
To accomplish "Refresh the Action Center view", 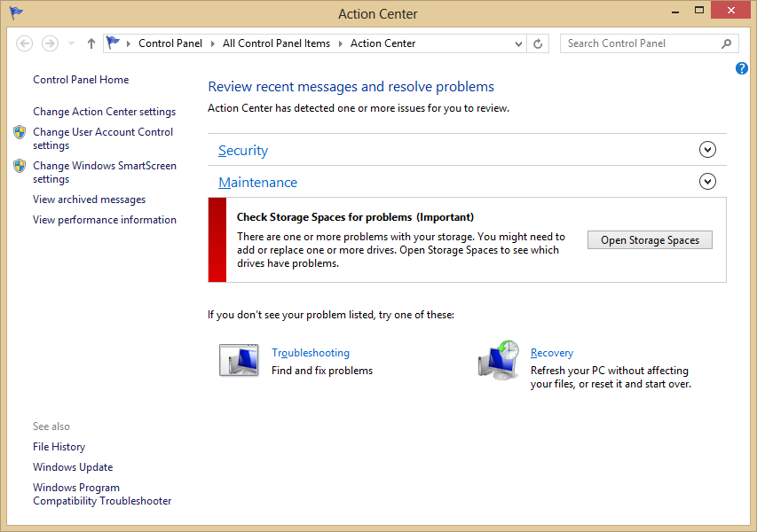I will pos(537,44).
